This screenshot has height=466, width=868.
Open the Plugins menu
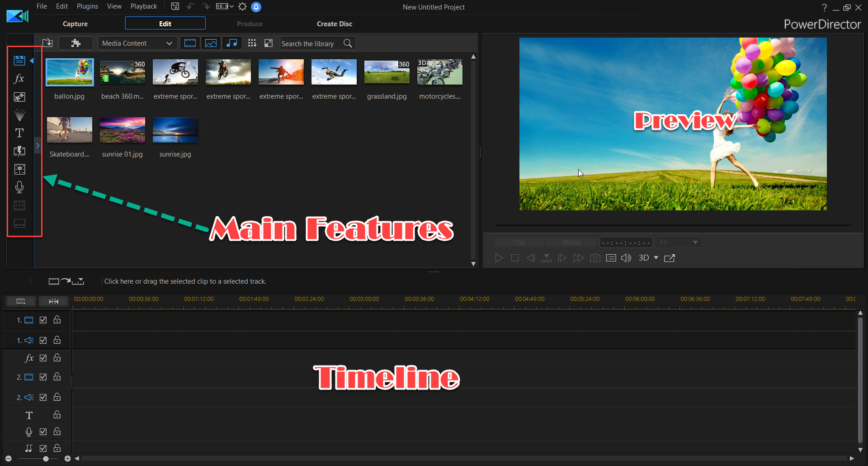point(87,6)
